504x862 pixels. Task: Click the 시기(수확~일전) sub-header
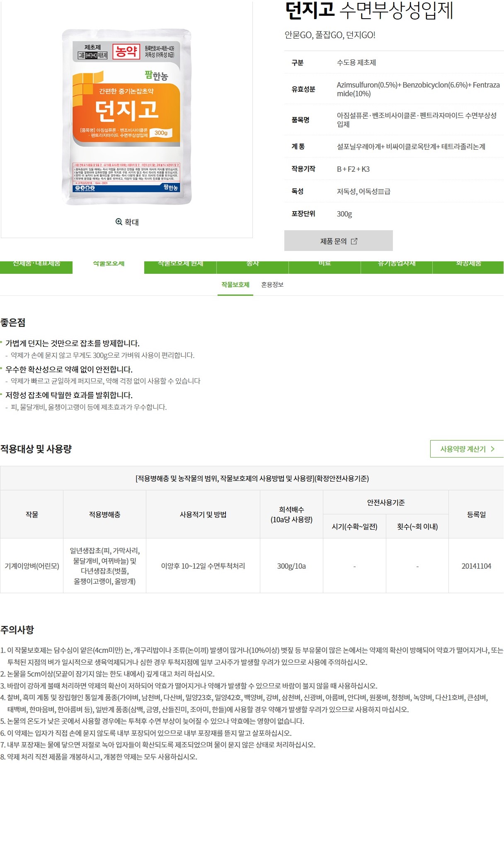pyautogui.click(x=354, y=526)
